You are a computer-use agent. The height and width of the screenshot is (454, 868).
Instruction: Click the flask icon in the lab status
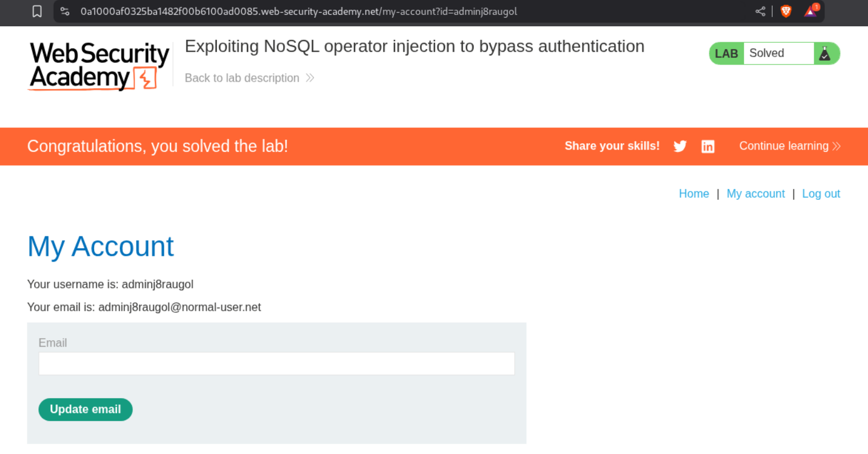tap(825, 54)
